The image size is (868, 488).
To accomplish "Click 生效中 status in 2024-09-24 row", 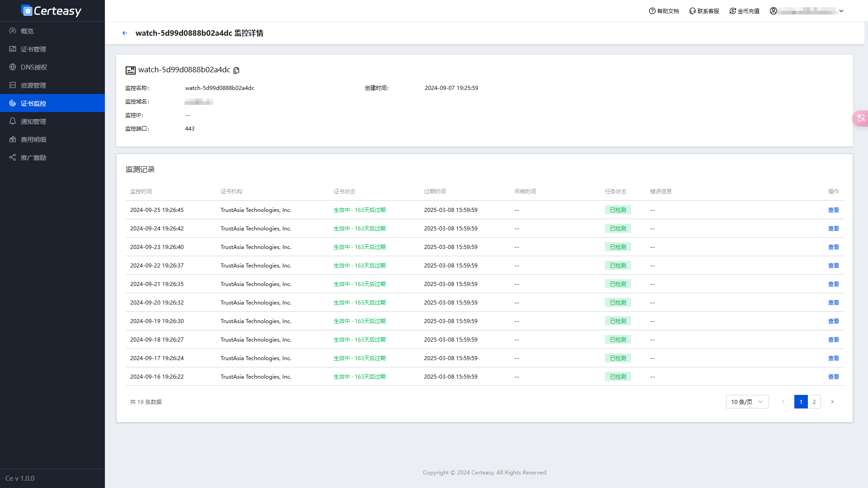I will [x=359, y=229].
